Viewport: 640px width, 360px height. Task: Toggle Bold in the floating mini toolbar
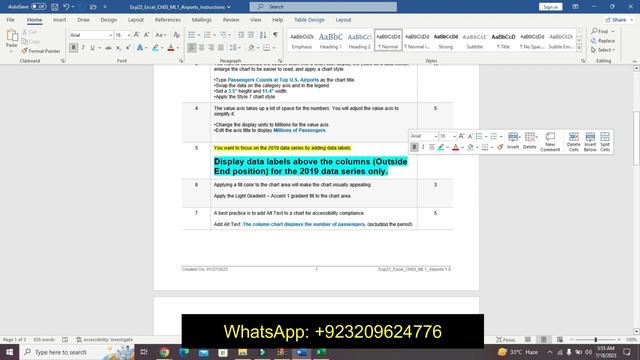414,147
